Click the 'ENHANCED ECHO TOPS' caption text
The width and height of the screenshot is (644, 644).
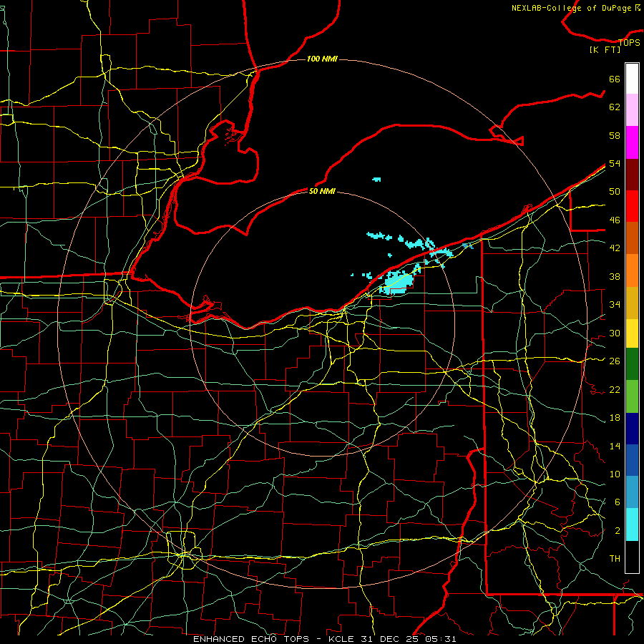(x=251, y=639)
